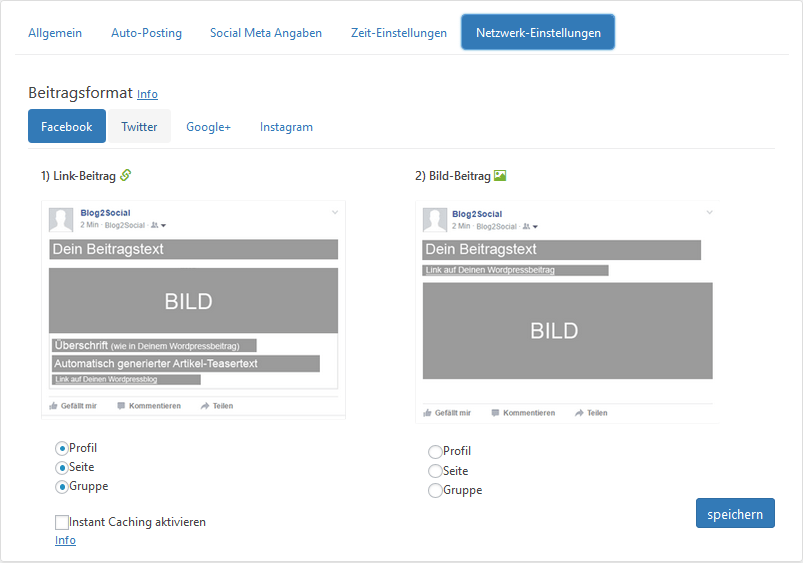Click Blog2Social name in Link-Beitrag preview
Image resolution: width=803 pixels, height=563 pixels.
(105, 213)
